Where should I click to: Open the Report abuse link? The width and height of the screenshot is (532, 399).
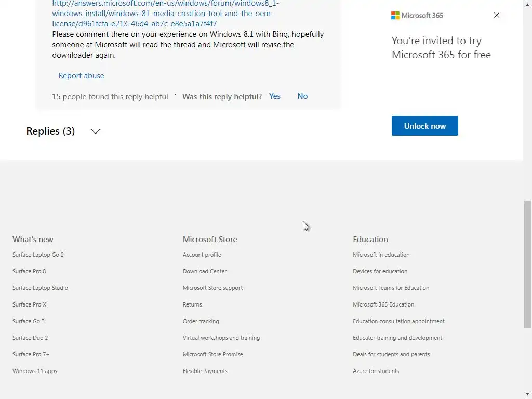point(81,76)
